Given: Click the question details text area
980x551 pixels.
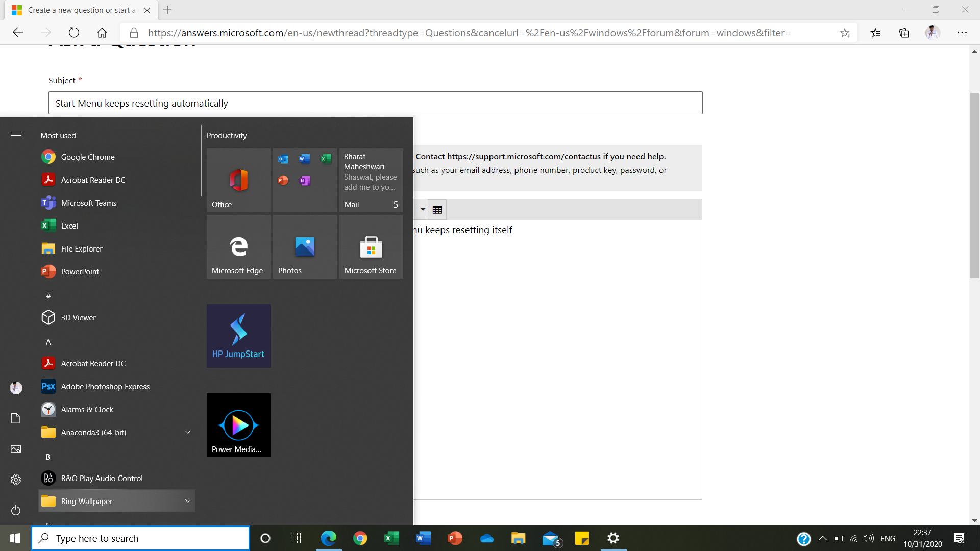Looking at the screenshot, I should [557, 360].
